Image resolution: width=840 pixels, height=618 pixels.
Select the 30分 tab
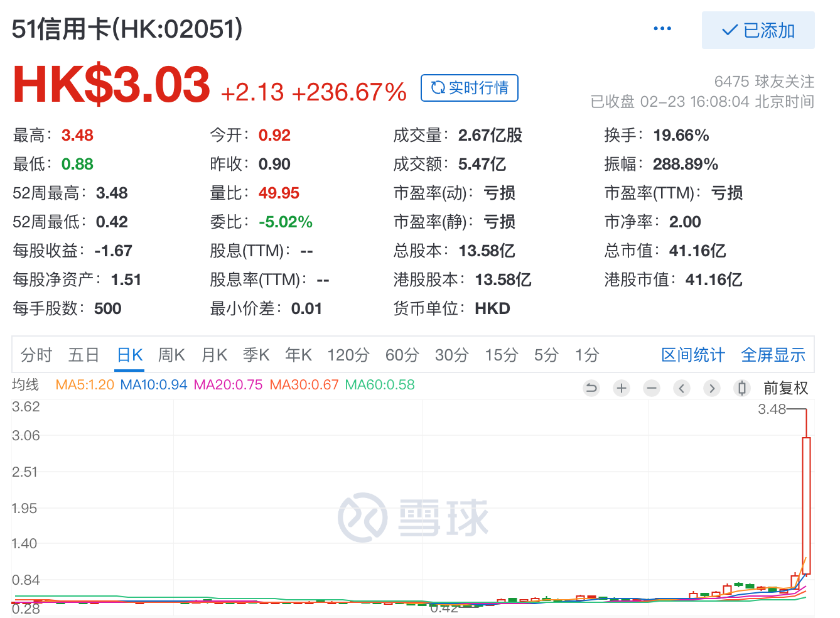452,355
